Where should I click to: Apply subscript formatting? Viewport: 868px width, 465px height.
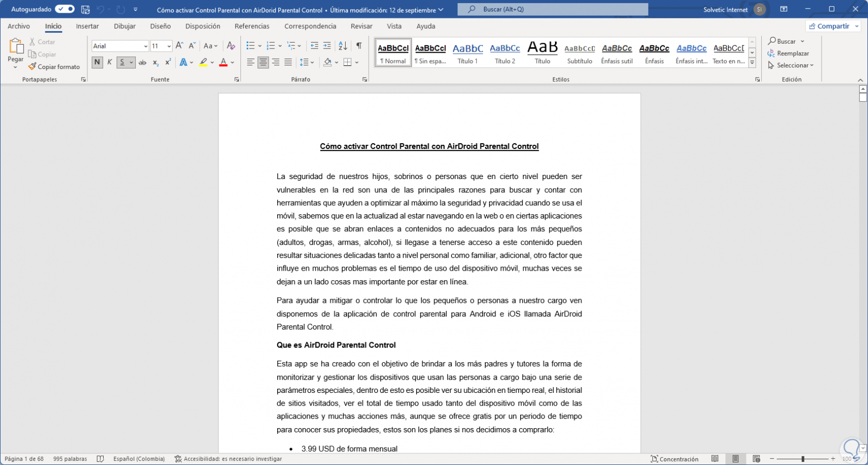click(156, 63)
